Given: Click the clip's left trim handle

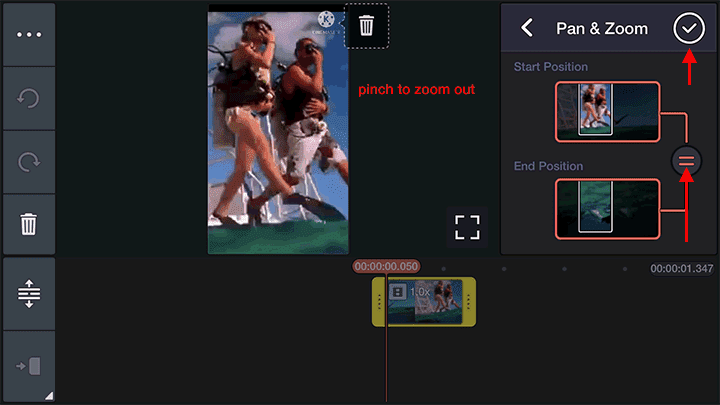Looking at the screenshot, I should (379, 302).
